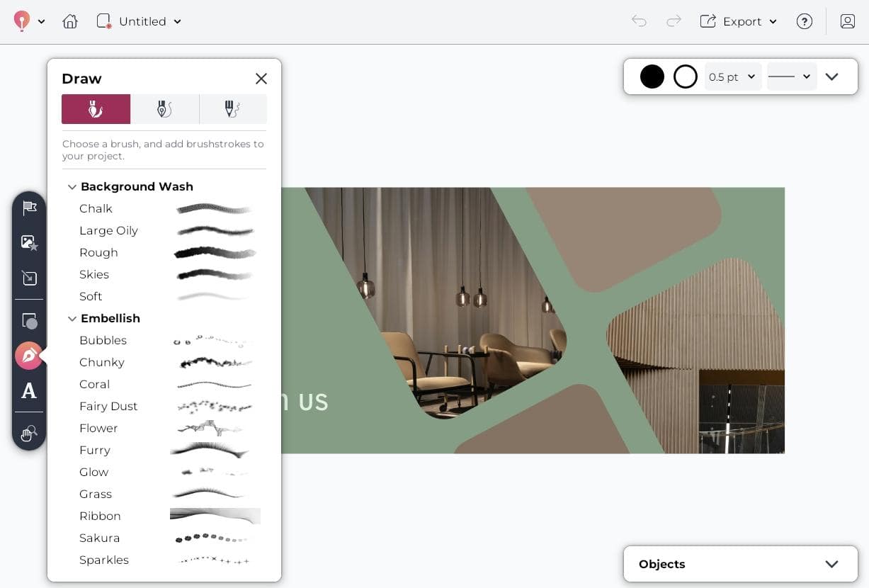This screenshot has width=869, height=588.
Task: Open the Export menu
Action: point(739,21)
